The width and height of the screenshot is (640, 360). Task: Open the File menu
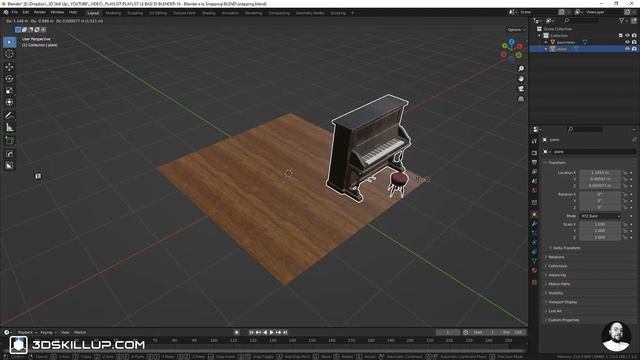pos(15,12)
